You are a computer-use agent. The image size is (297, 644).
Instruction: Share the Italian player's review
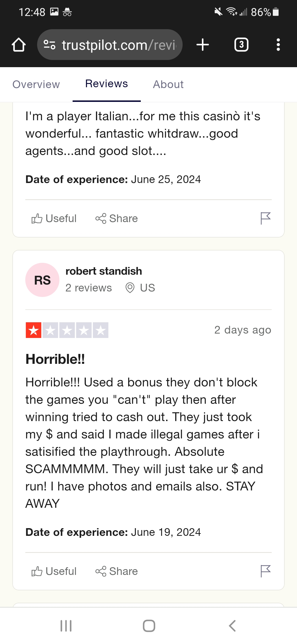point(117,219)
